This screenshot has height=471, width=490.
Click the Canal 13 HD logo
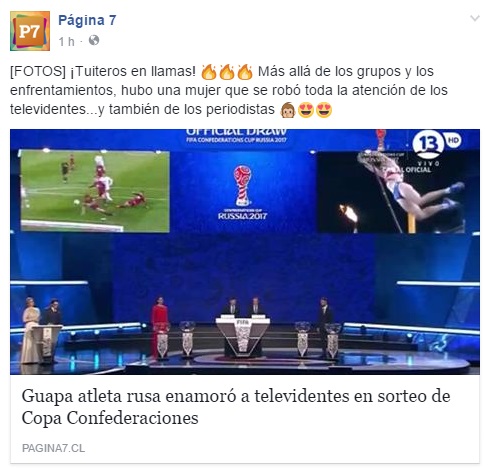pyautogui.click(x=437, y=145)
